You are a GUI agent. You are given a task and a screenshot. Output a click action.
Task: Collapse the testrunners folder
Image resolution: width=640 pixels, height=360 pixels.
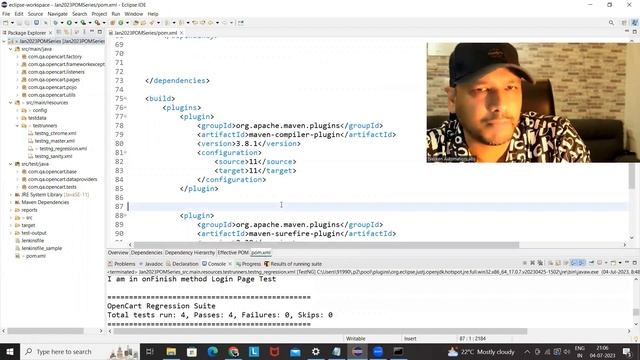[18, 126]
